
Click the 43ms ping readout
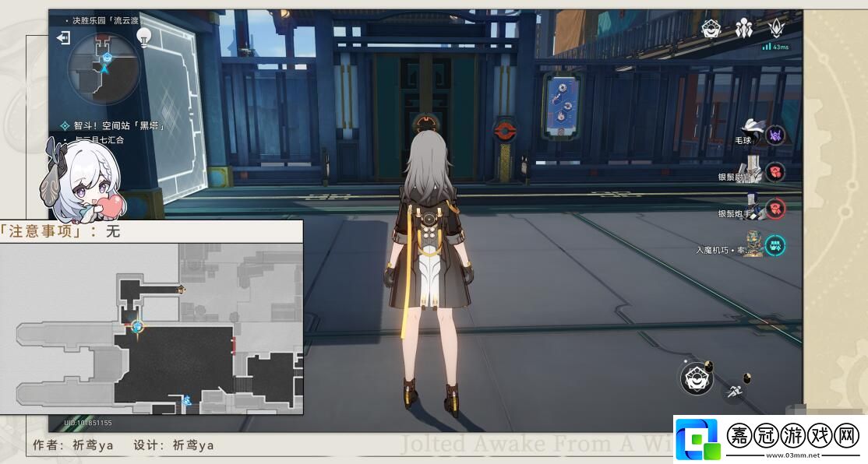click(x=781, y=47)
